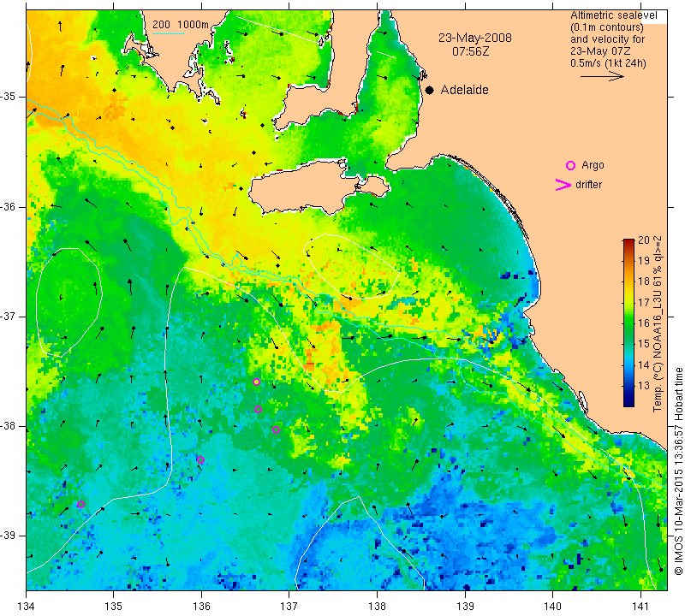685x616 pixels.
Task: Click the white-contoured eddy near 134.5E 36.7S
Action: pos(68,302)
